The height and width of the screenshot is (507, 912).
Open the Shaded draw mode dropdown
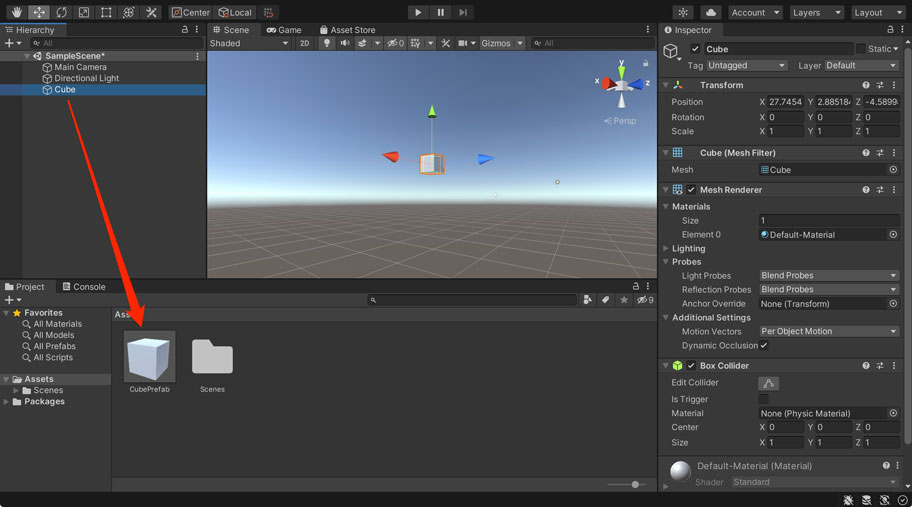point(249,43)
